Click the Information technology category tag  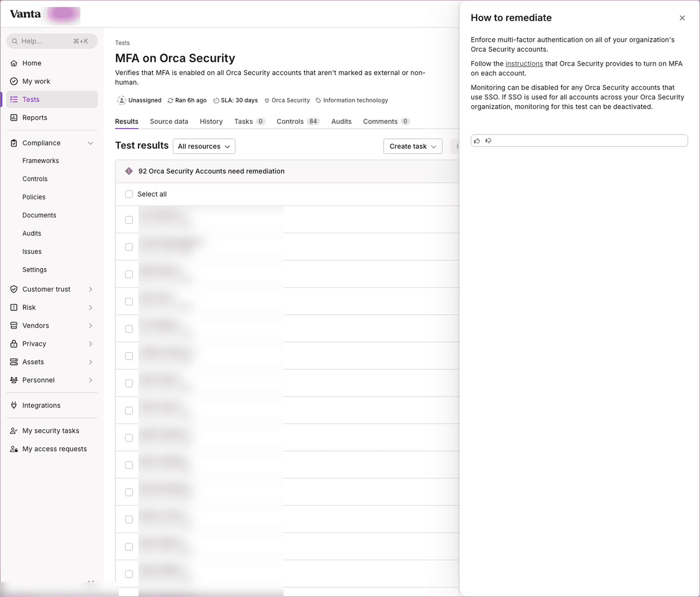(x=352, y=100)
